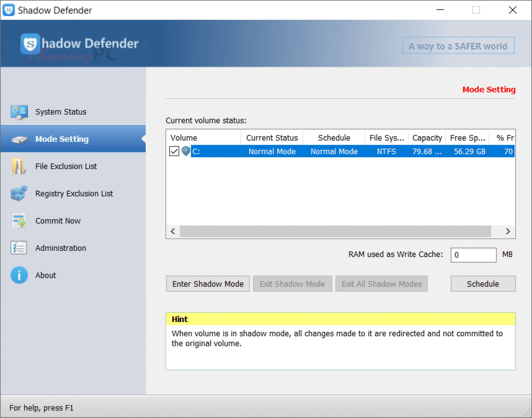Click the Current Status column header
532x418 pixels.
(272, 138)
